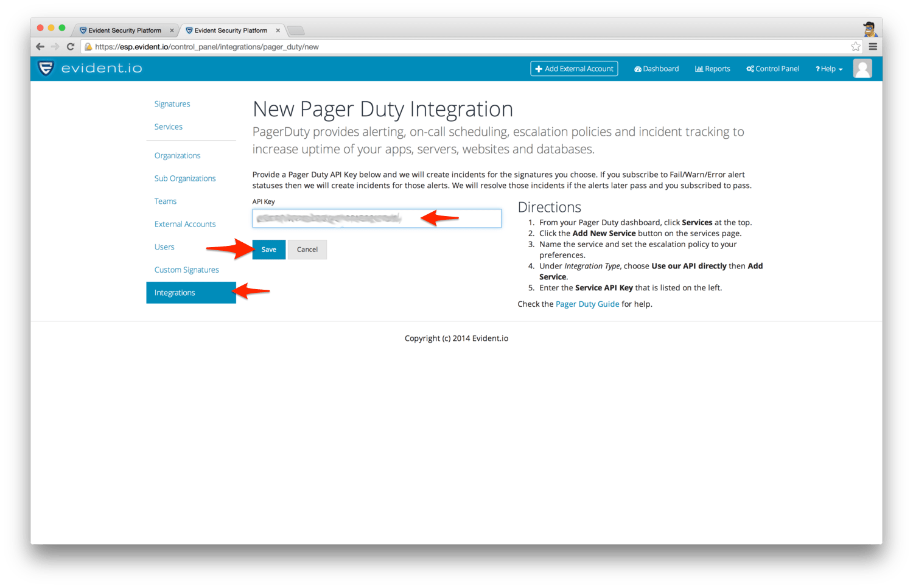913x588 pixels.
Task: Click the Add External Account button
Action: click(x=574, y=69)
